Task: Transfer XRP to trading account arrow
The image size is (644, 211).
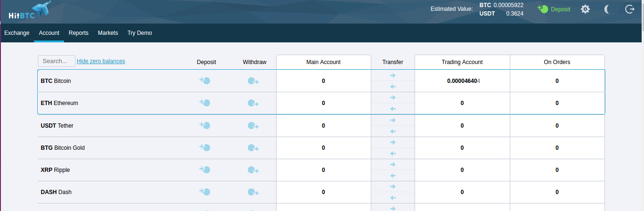Action: pyautogui.click(x=393, y=164)
